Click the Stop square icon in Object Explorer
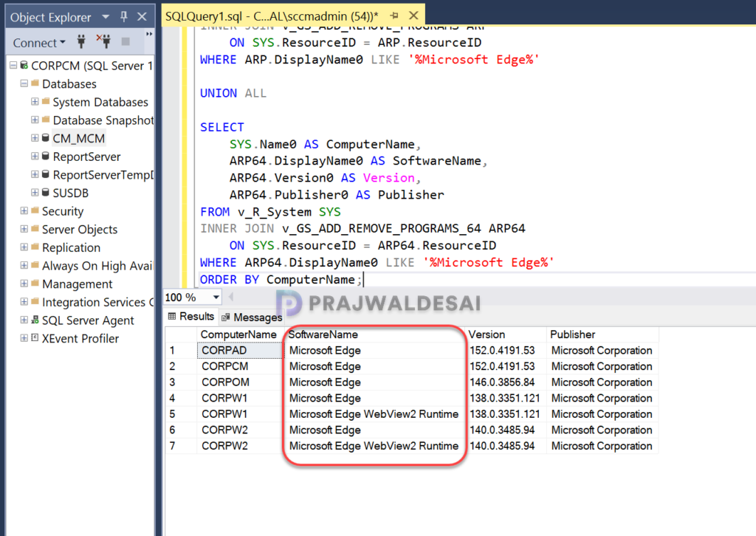The height and width of the screenshot is (536, 756). click(x=126, y=42)
